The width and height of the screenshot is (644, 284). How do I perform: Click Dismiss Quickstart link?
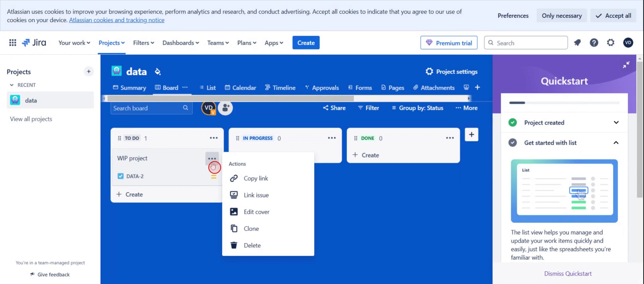[x=568, y=273]
